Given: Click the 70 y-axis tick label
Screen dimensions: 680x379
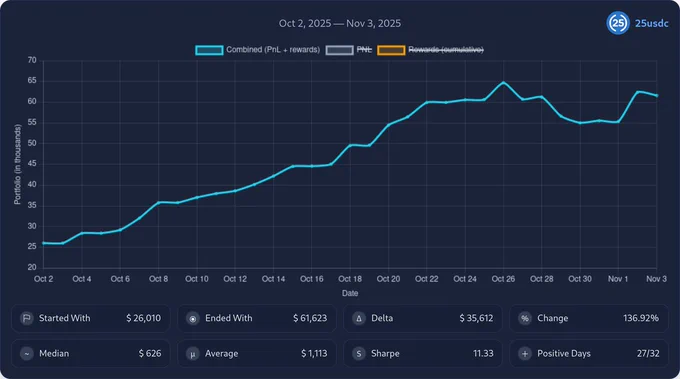Looking at the screenshot, I should pyautogui.click(x=32, y=61).
